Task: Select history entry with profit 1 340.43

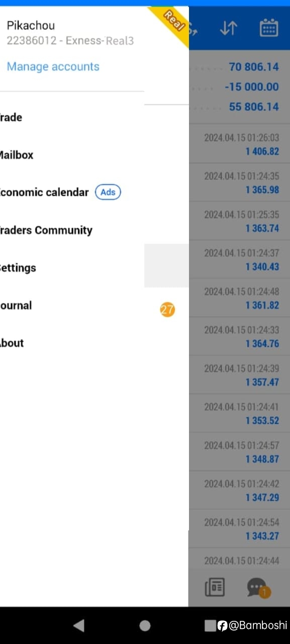Action: pos(239,260)
